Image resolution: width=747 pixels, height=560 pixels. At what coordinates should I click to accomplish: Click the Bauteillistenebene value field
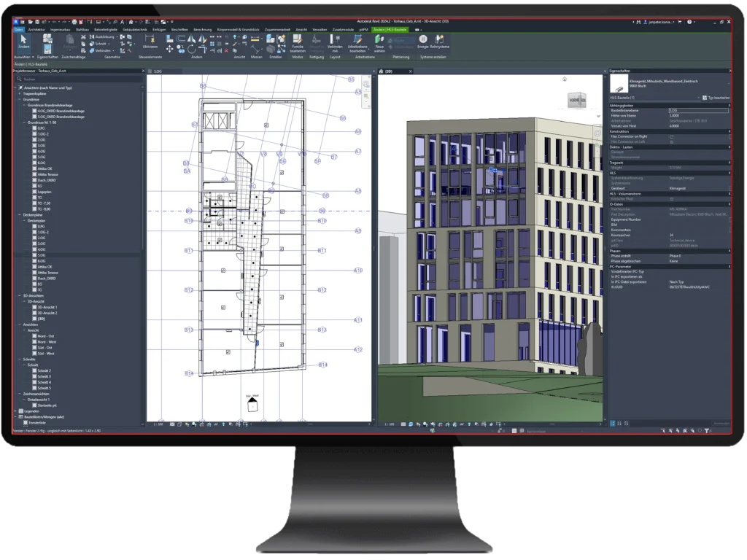point(697,110)
